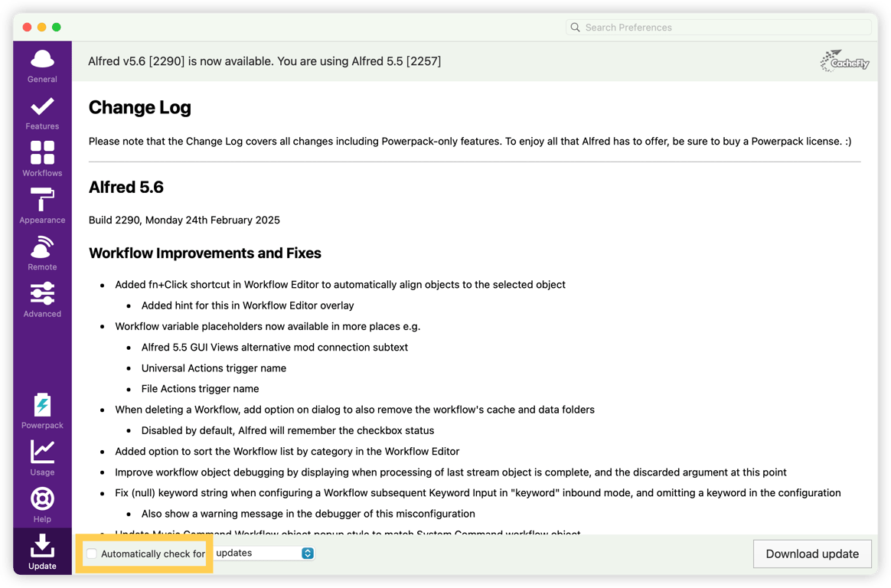Select the Update download section
This screenshot has height=588, width=891.
(42, 552)
